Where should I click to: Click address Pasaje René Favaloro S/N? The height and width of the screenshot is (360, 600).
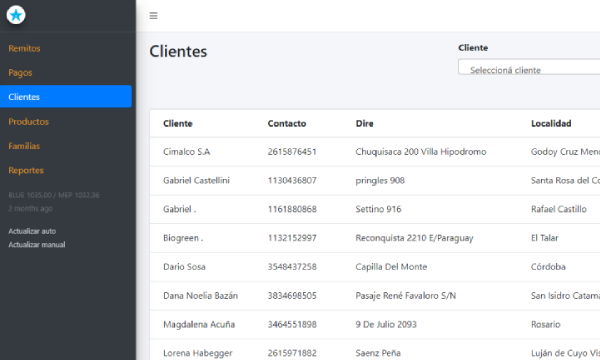[x=406, y=296]
